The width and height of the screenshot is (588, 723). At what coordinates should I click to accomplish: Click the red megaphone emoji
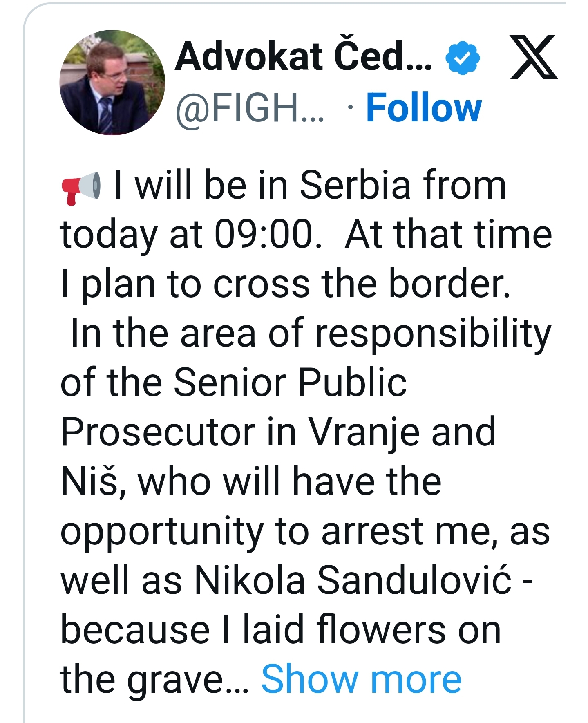tap(81, 188)
